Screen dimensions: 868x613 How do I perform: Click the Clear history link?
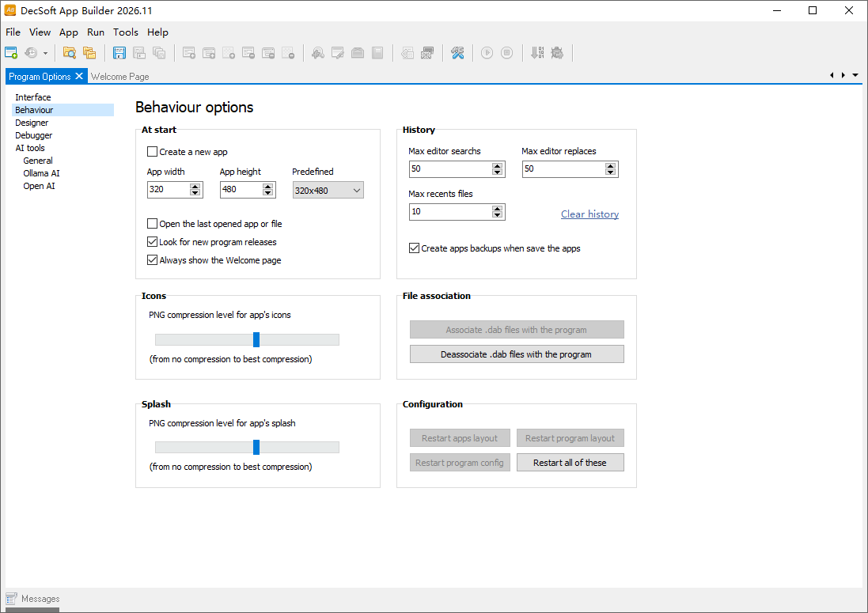coord(589,214)
